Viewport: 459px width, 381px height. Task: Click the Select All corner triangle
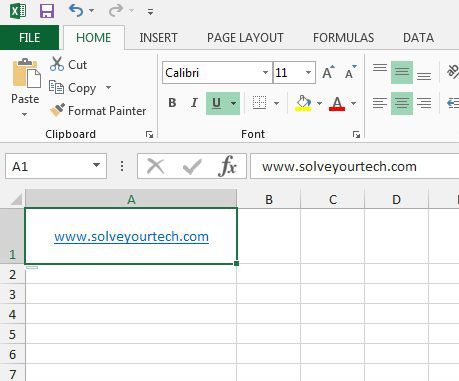coord(16,199)
